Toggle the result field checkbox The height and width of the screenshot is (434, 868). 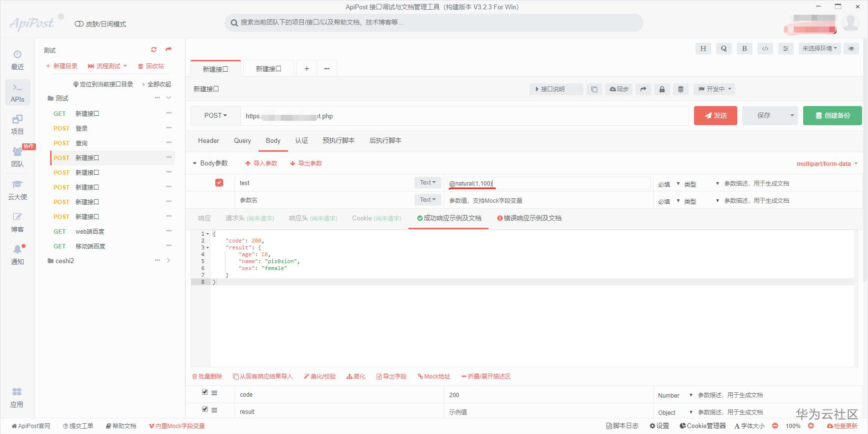205,409
